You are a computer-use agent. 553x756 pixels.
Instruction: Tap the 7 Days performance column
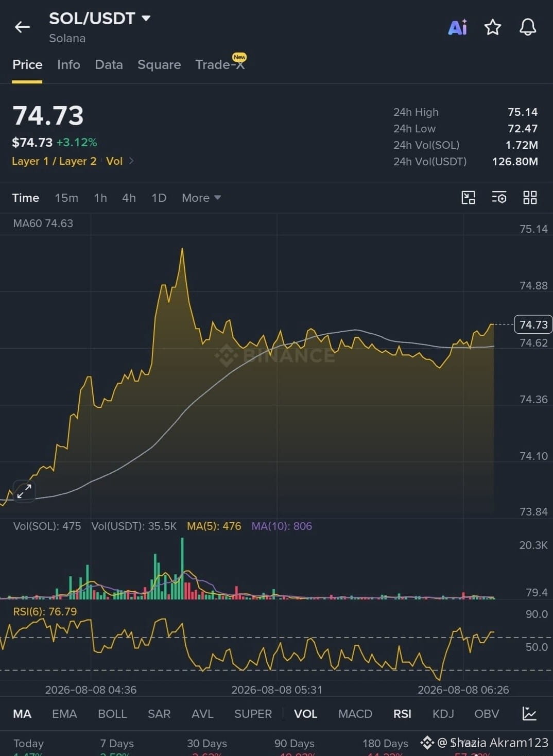point(117,747)
